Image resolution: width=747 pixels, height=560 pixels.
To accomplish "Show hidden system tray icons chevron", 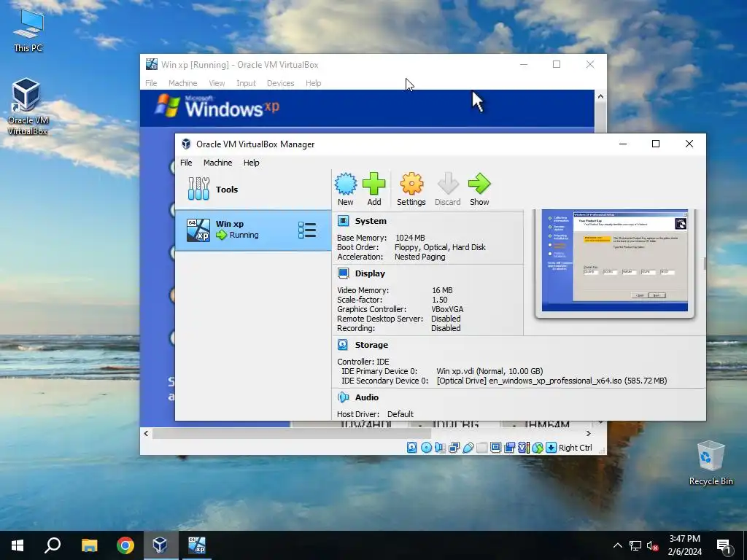I will point(617,545).
